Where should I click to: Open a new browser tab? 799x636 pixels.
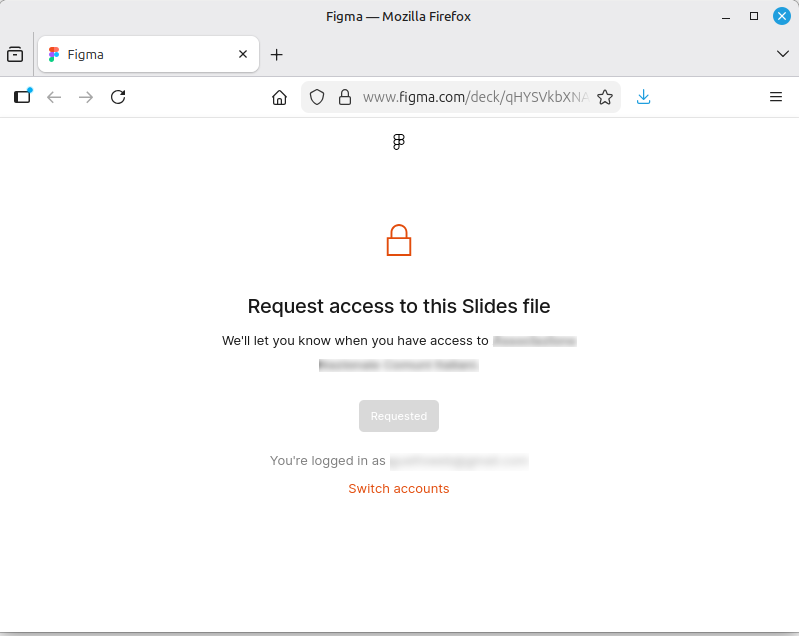tap(277, 54)
